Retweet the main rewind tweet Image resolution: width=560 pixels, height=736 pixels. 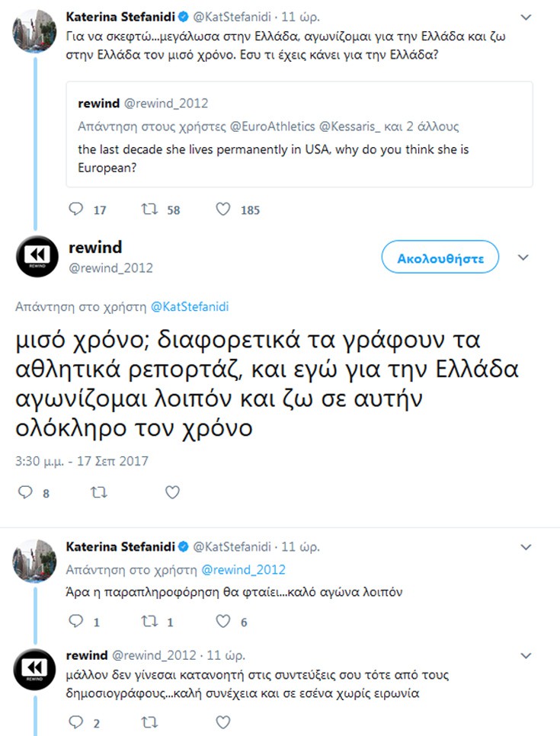point(98,492)
